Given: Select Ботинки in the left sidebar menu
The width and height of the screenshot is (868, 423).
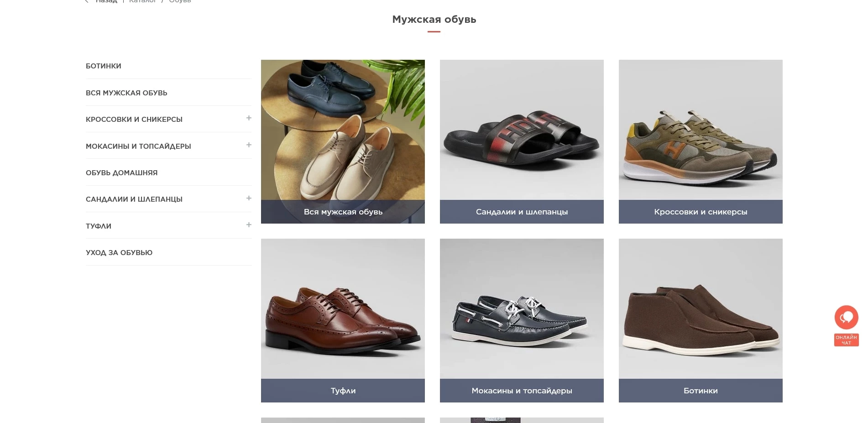Looking at the screenshot, I should 104,66.
